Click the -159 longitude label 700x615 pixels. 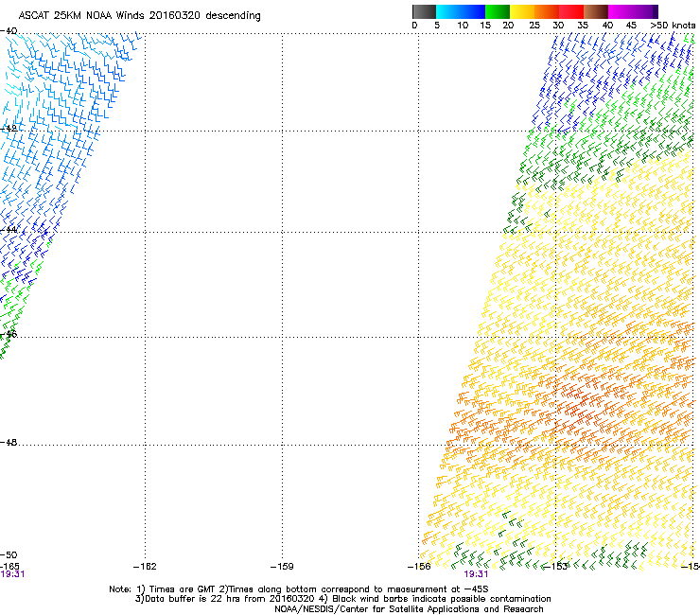282,567
